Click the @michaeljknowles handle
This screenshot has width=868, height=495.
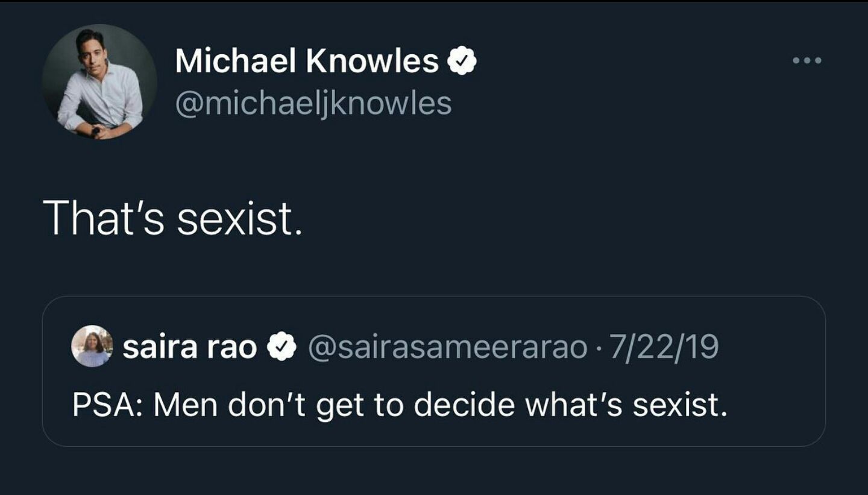click(313, 104)
